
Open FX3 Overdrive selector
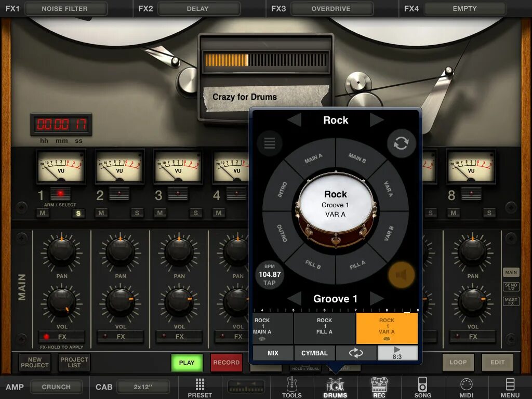click(x=332, y=8)
